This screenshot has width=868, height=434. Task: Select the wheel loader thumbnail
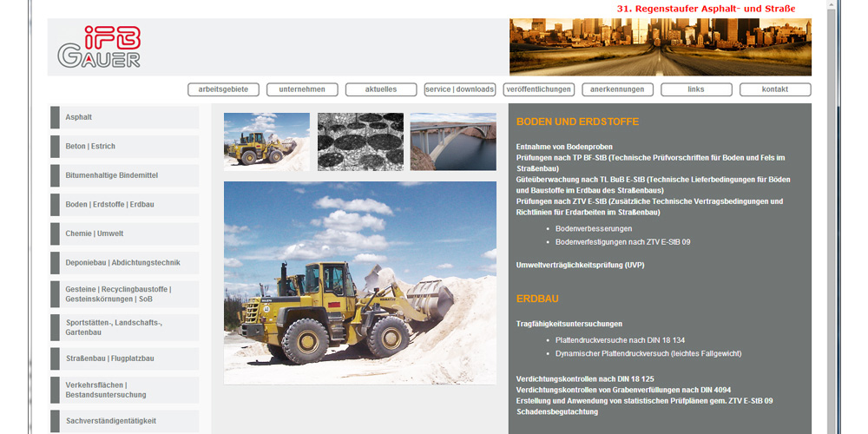266,141
